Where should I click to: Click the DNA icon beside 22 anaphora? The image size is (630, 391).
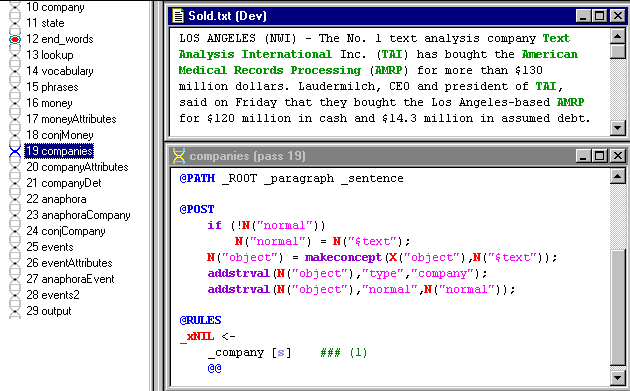pos(15,199)
